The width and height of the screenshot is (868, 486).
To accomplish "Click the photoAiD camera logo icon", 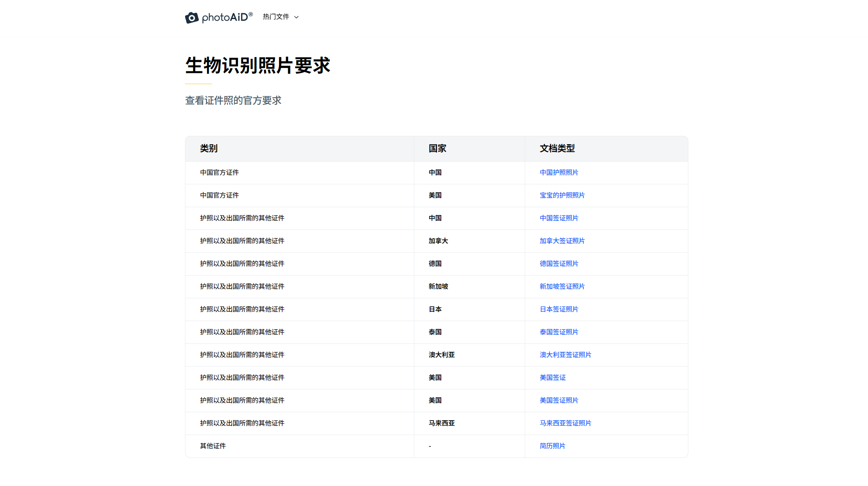I will click(x=191, y=17).
